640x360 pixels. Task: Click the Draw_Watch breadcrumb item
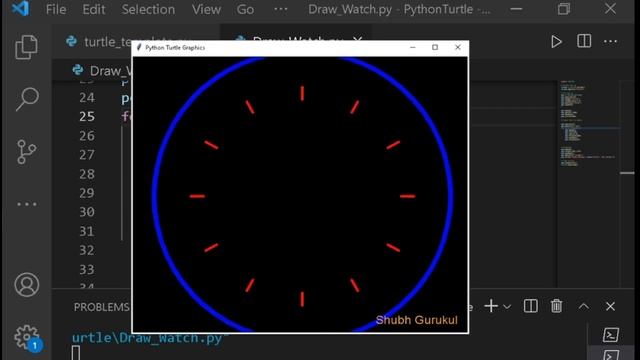click(102, 71)
